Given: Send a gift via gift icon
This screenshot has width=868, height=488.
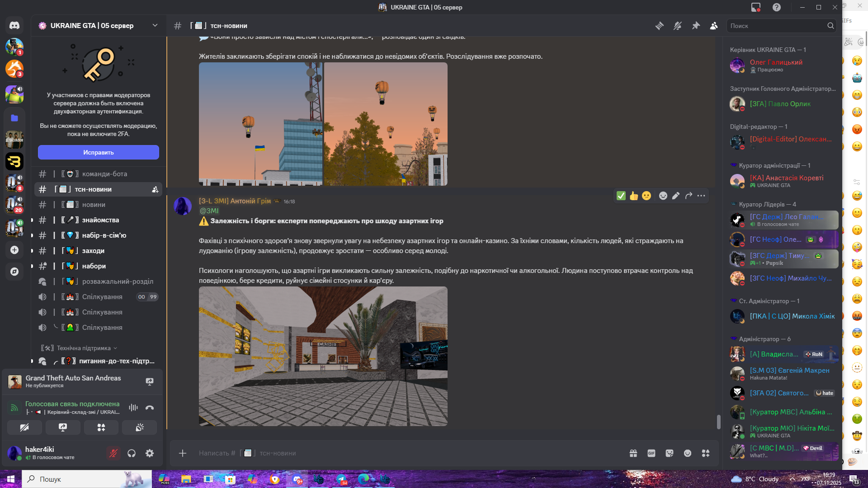Looking at the screenshot, I should [x=633, y=453].
